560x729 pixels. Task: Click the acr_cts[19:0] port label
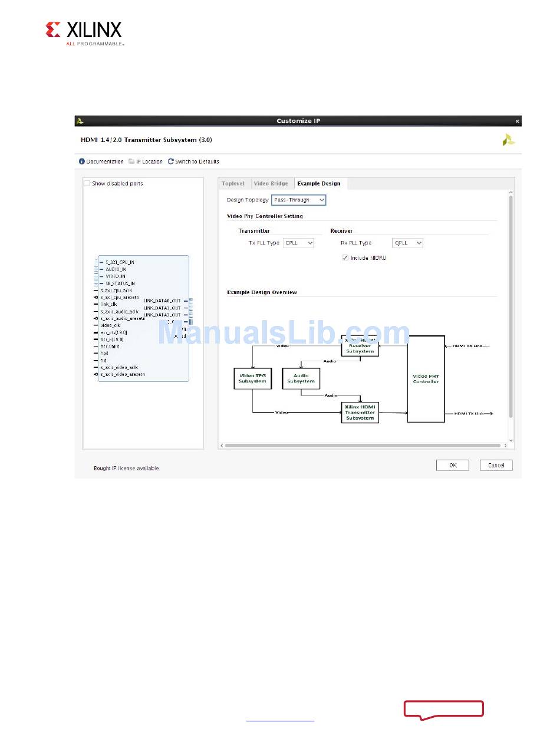click(114, 332)
